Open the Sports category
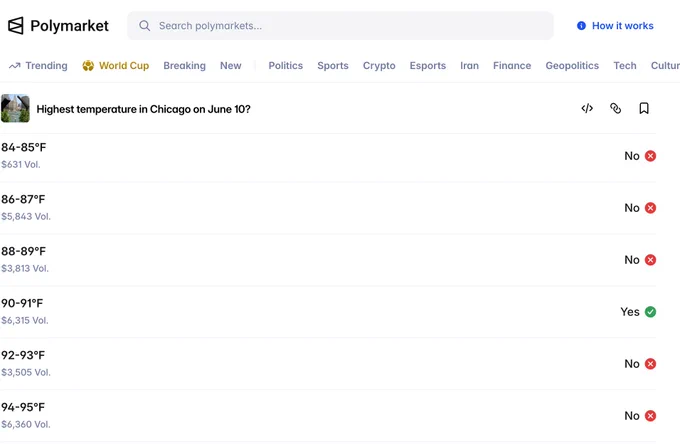The height and width of the screenshot is (445, 680). [x=333, y=65]
